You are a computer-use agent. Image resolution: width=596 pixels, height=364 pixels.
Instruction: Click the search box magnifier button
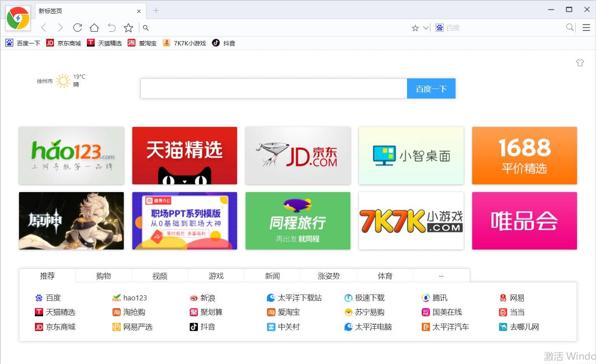click(x=570, y=27)
